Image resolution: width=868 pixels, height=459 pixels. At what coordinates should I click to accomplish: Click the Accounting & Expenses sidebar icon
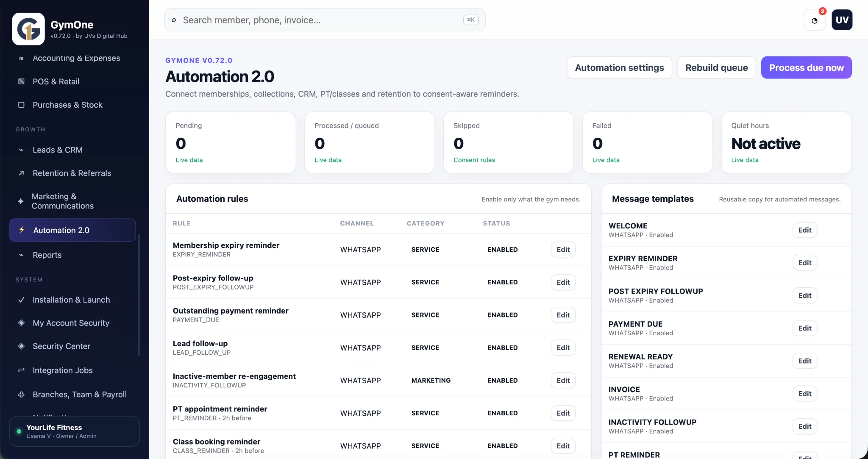(21, 58)
